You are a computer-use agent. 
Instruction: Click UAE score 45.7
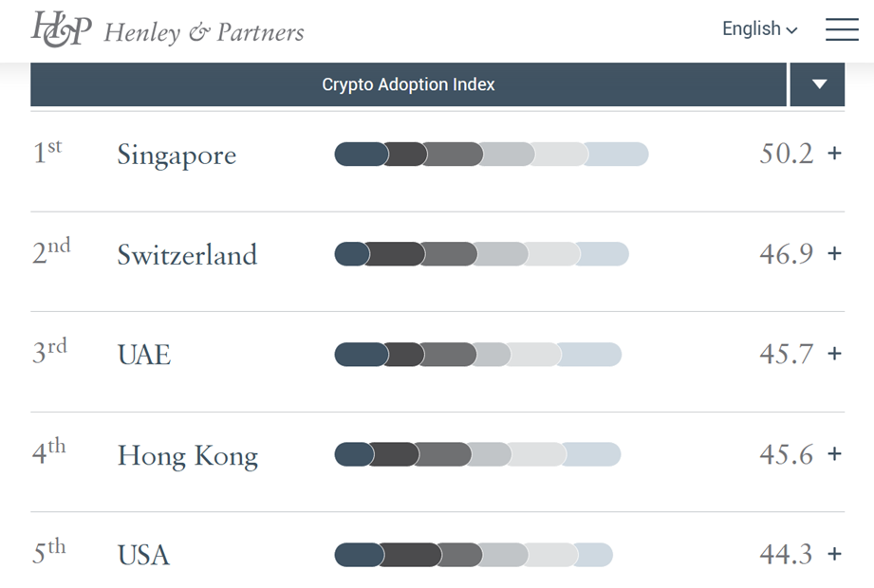tap(786, 354)
